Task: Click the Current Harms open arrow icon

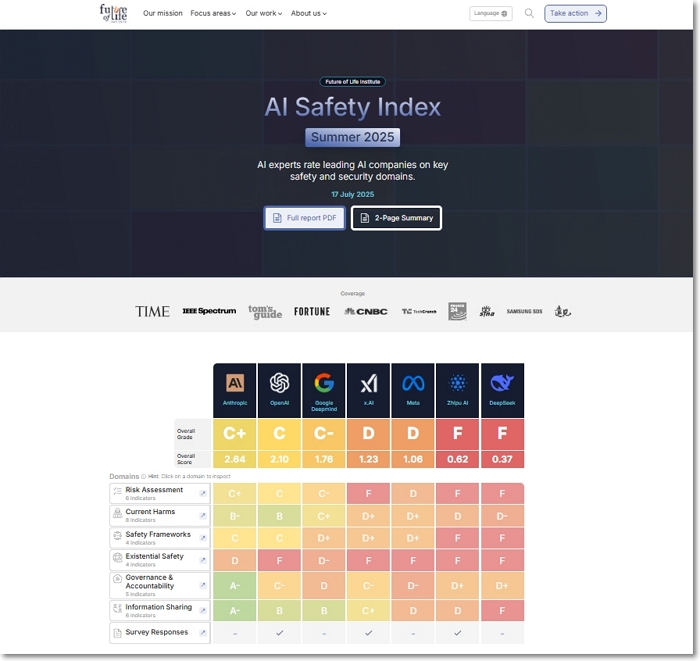Action: (x=203, y=515)
